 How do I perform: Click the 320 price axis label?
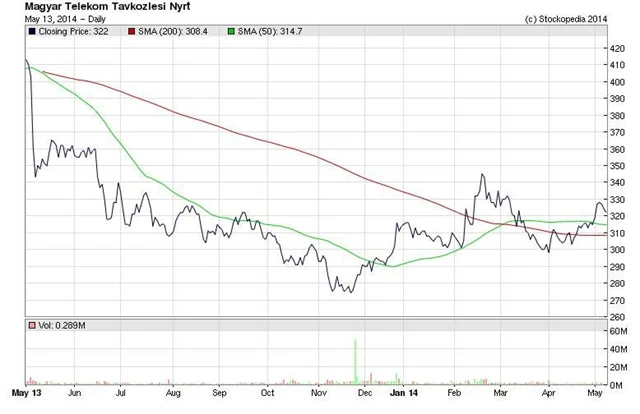617,216
